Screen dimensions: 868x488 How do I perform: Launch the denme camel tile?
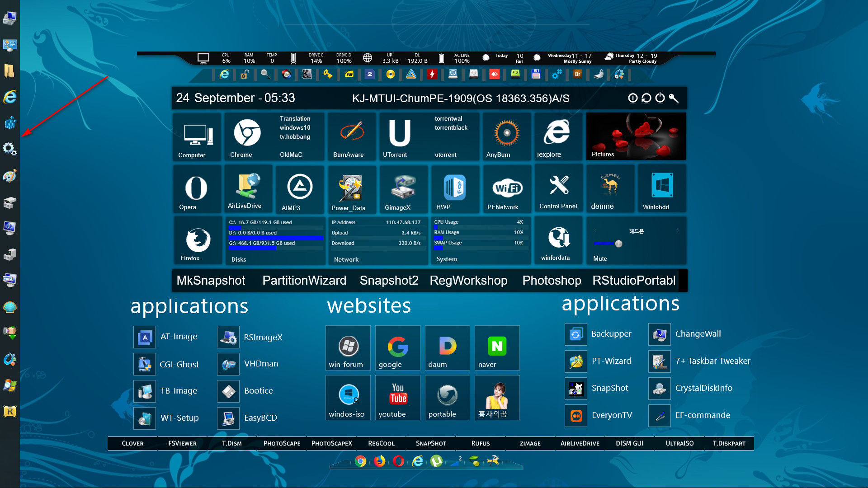(x=610, y=188)
